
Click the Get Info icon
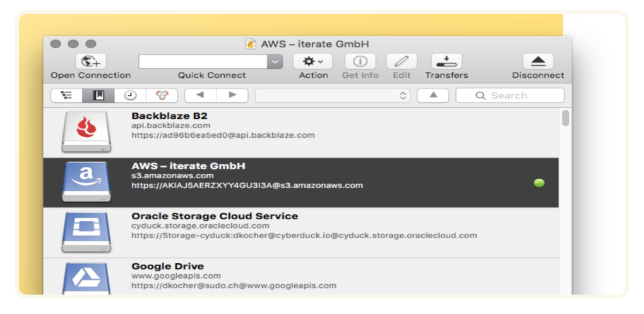point(360,62)
